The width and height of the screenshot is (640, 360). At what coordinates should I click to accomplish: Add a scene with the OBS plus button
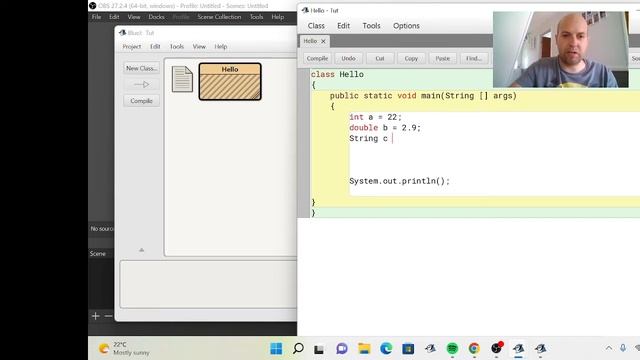point(96,316)
